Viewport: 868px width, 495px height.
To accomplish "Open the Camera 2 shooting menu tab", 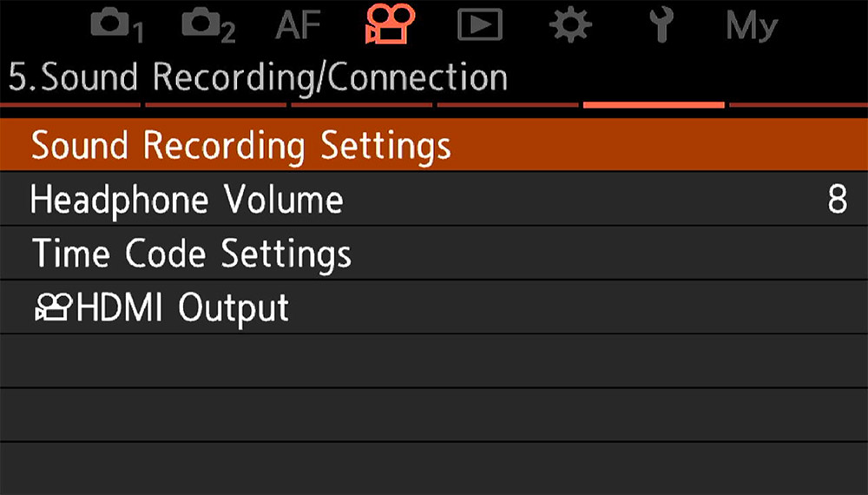I will (208, 25).
